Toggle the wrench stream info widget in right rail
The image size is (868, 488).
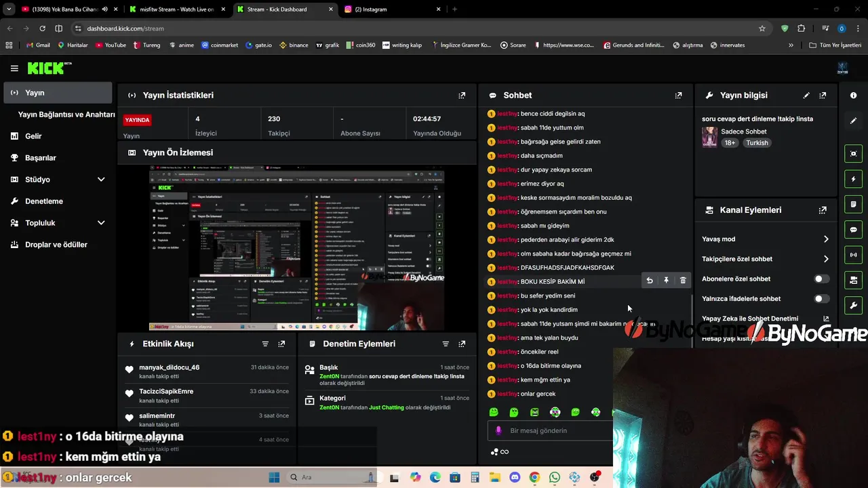coord(853,305)
